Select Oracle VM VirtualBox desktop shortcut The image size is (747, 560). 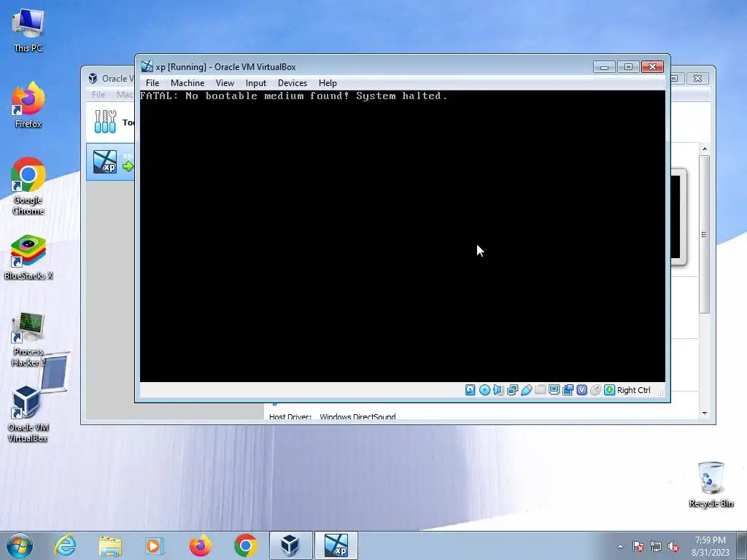point(28,414)
